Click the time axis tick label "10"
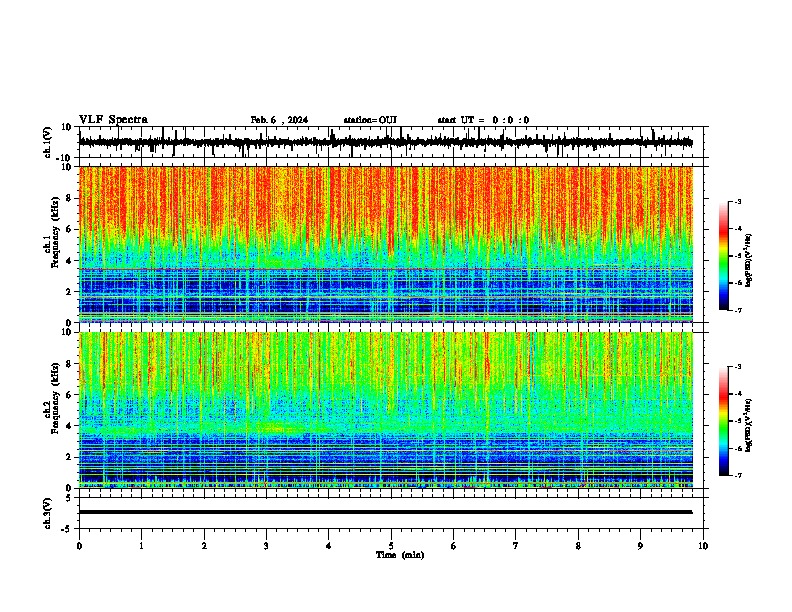 (x=703, y=546)
